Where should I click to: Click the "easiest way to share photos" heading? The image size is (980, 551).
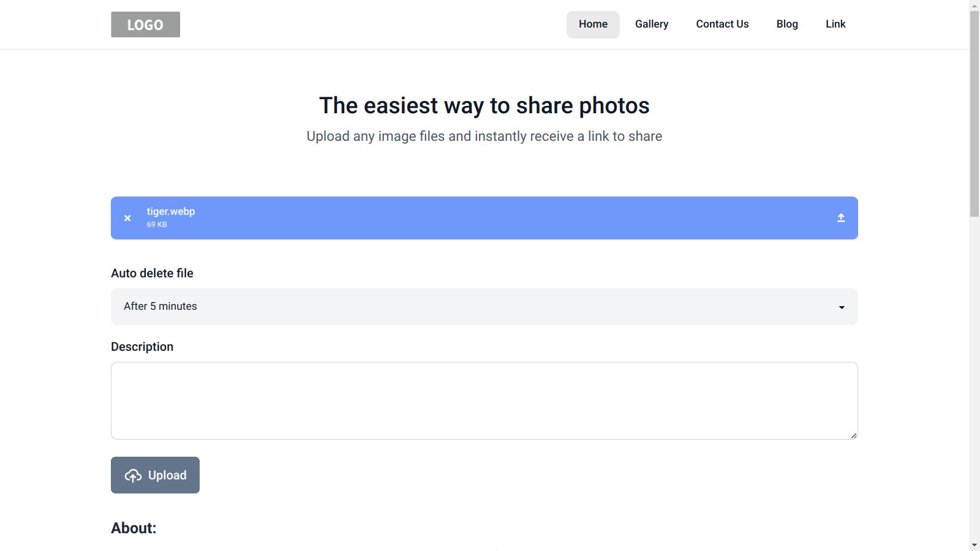pos(484,106)
